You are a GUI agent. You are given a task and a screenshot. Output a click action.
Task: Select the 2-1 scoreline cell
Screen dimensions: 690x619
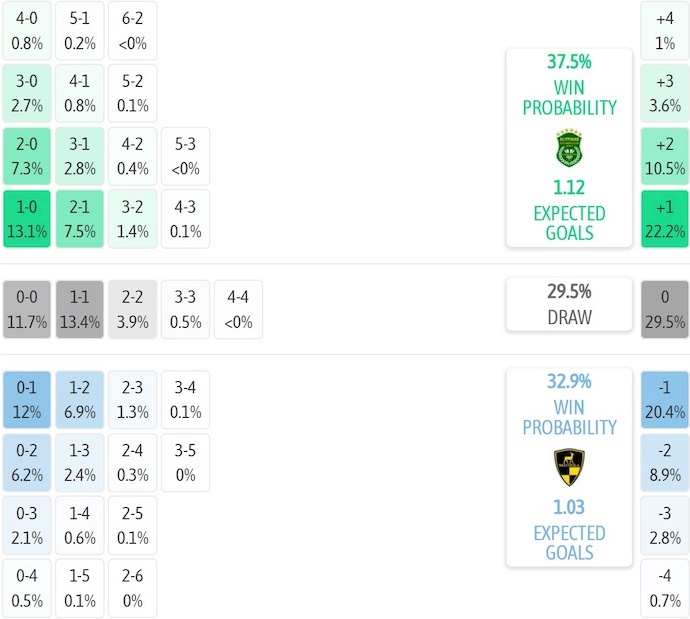point(79,219)
